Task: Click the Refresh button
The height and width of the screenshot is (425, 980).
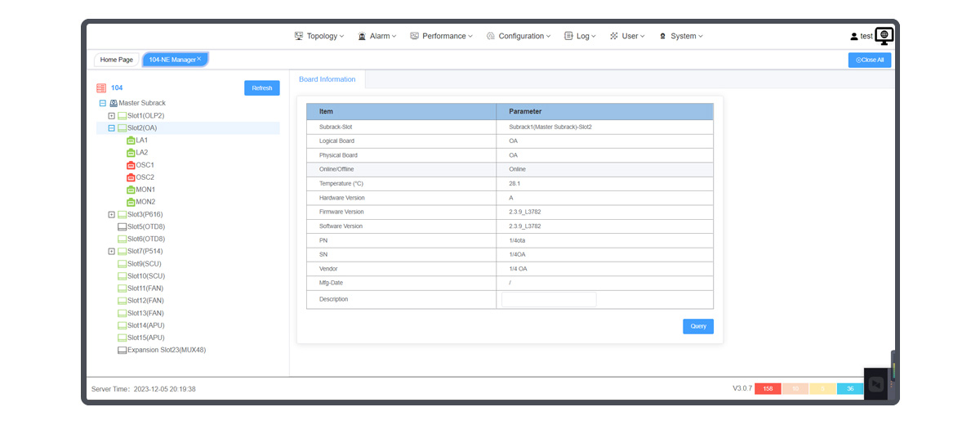Action: (x=262, y=88)
